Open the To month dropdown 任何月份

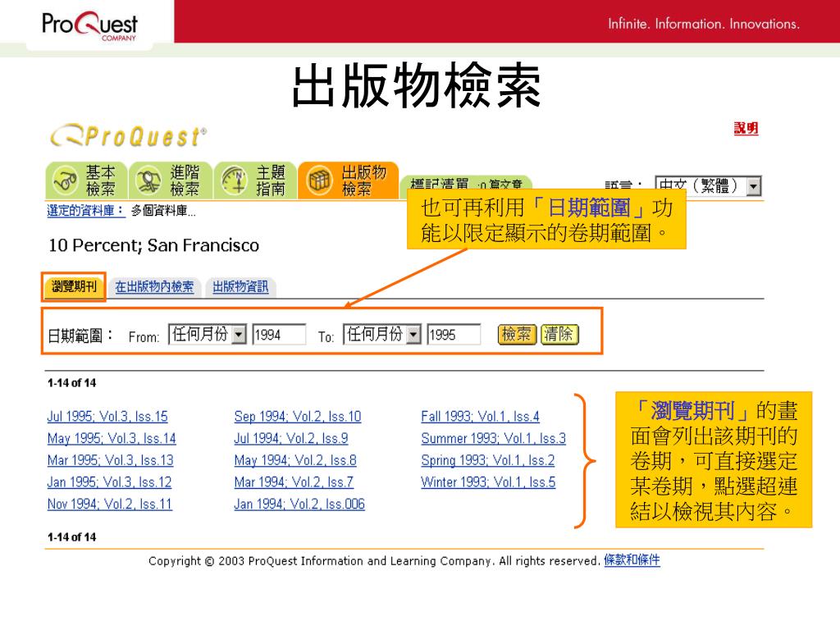click(382, 335)
